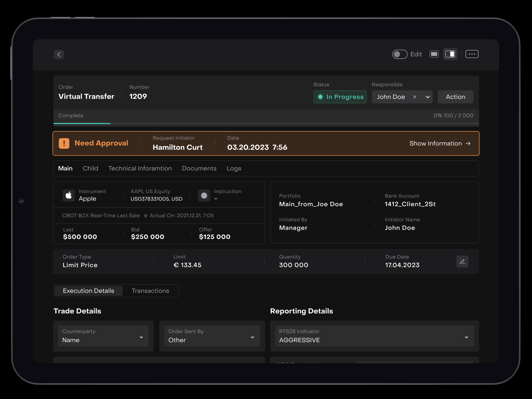
Task: Expand the Responsible dropdown chevron
Action: 427,97
